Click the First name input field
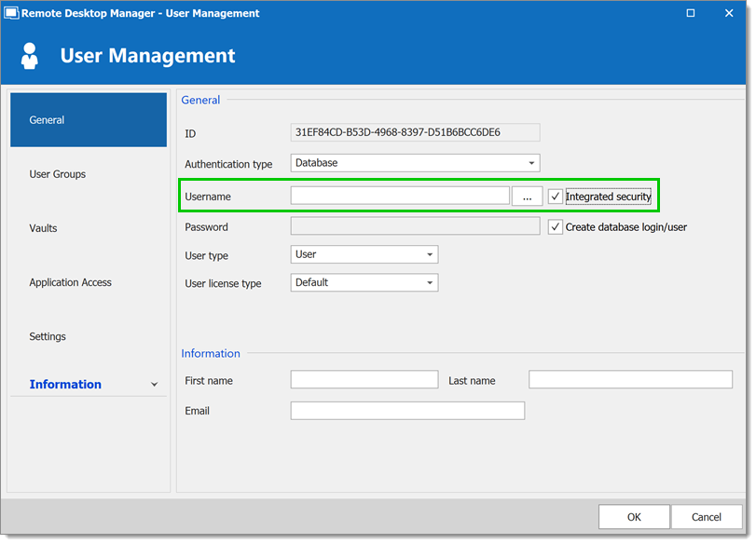The height and width of the screenshot is (544, 756). [x=364, y=380]
